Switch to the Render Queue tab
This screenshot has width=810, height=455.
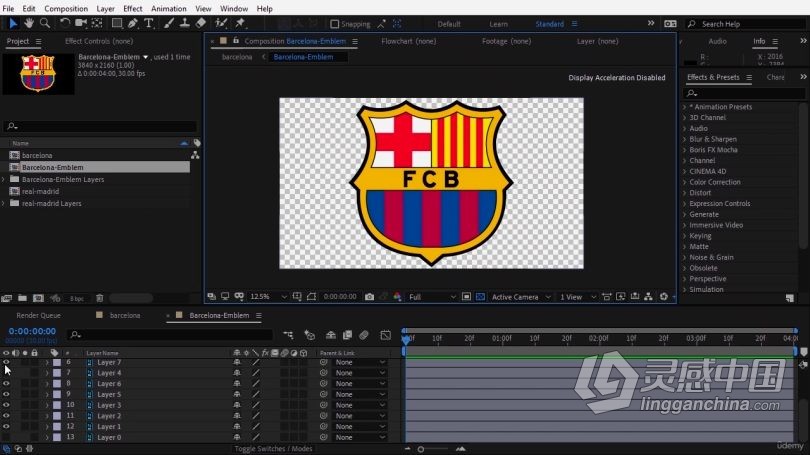click(38, 316)
